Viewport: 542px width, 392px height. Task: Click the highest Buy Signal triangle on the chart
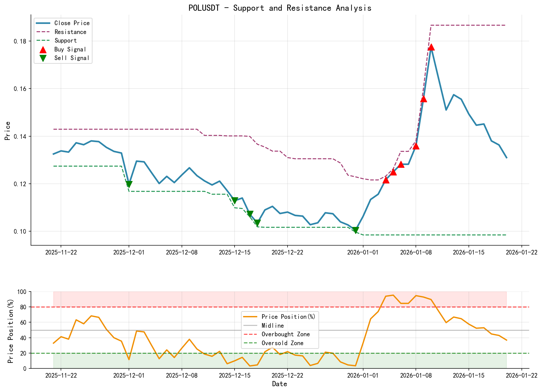click(x=431, y=47)
